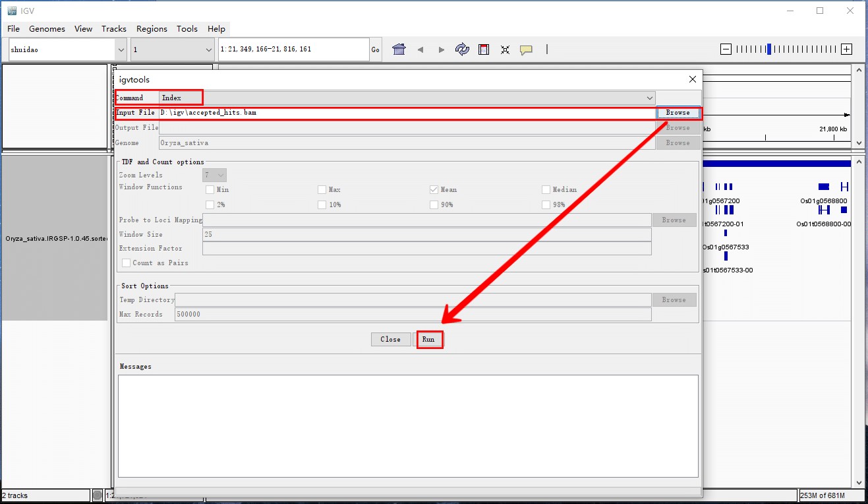
Task: Open the Regions menu
Action: (152, 29)
